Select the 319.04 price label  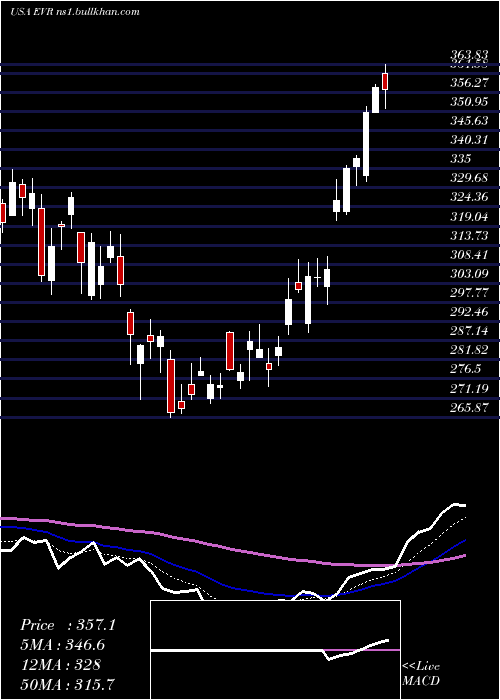pos(469,216)
